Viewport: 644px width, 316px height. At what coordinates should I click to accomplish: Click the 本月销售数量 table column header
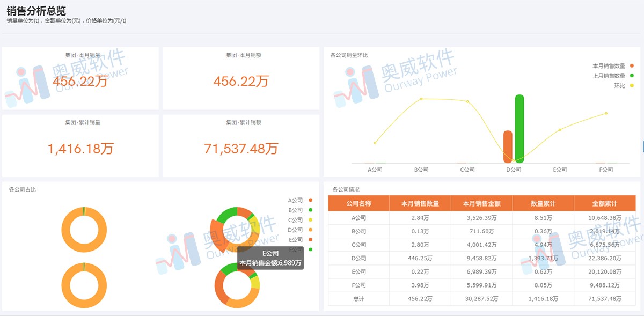(421, 203)
